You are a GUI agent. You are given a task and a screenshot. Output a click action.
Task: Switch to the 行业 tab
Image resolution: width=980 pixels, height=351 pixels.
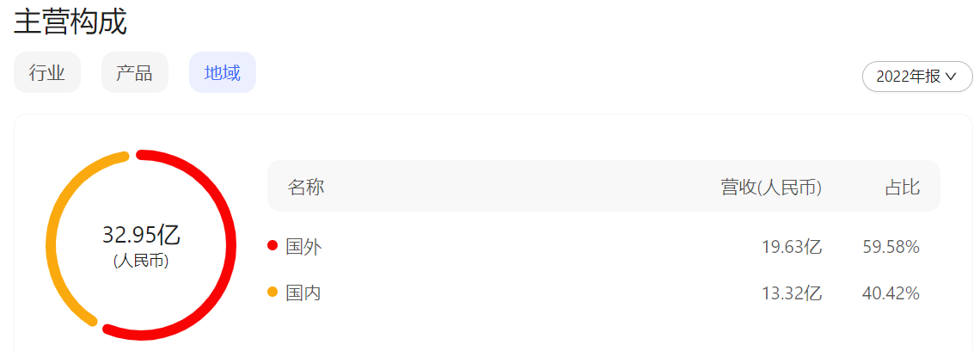tap(47, 73)
